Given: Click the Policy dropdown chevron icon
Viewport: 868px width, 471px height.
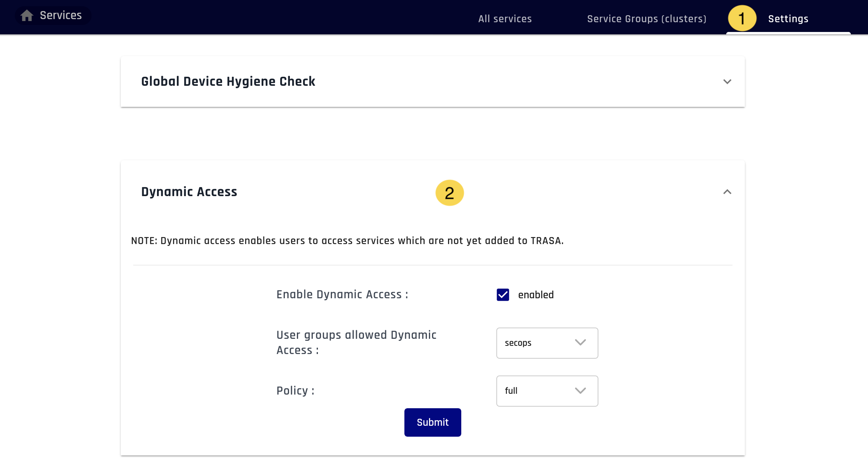Looking at the screenshot, I should [x=580, y=391].
